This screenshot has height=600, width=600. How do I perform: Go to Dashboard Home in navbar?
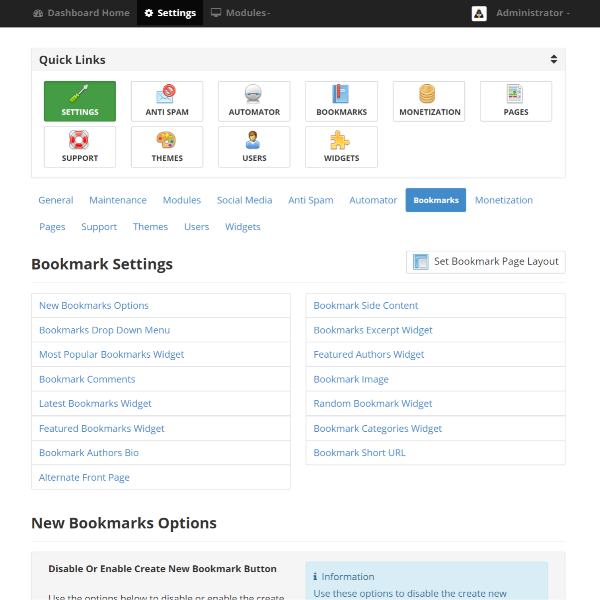[81, 13]
